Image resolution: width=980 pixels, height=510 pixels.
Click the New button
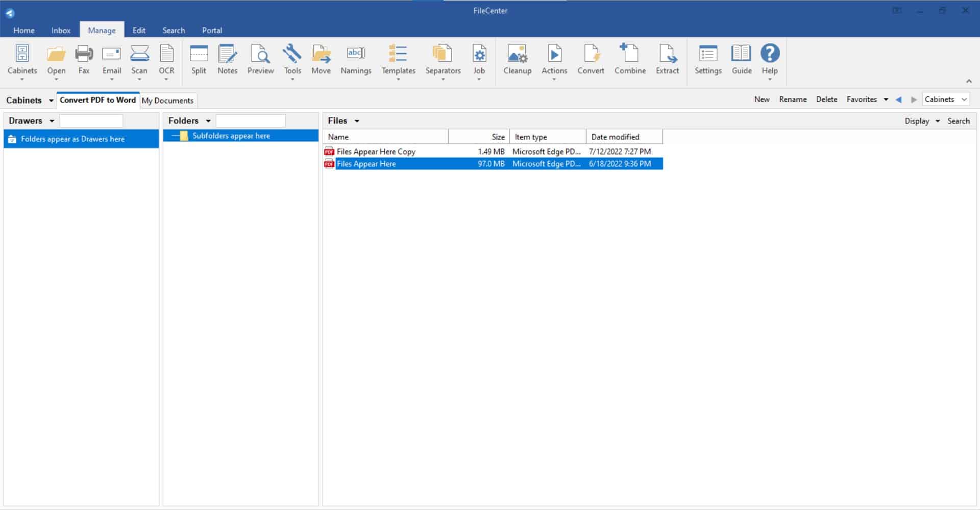(x=762, y=99)
